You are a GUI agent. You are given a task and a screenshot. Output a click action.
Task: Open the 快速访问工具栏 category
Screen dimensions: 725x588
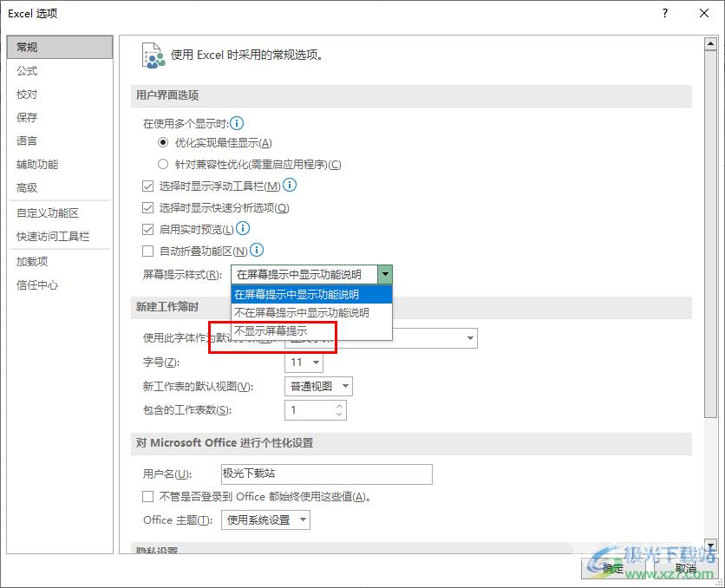click(60, 236)
